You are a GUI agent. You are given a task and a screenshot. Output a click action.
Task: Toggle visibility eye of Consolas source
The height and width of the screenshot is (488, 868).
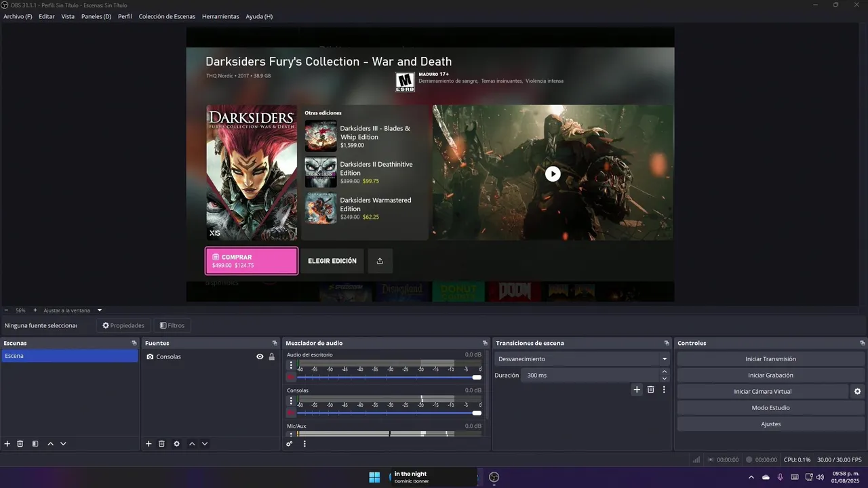coord(260,357)
